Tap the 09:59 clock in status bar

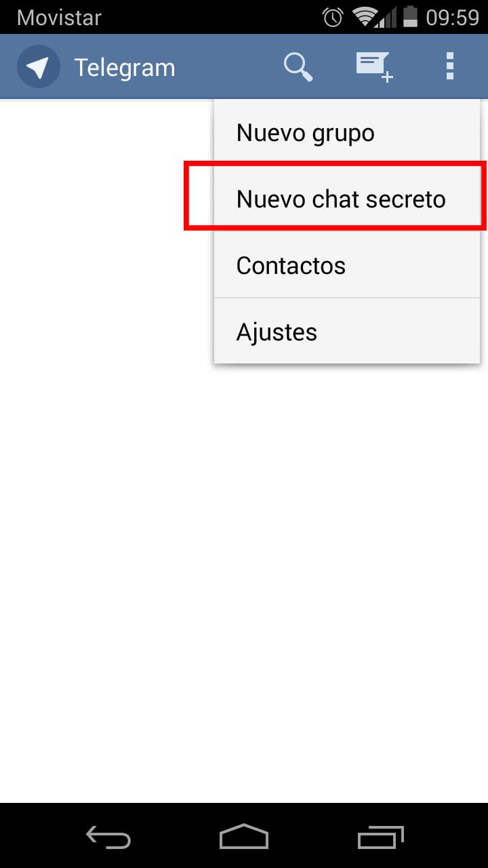click(x=452, y=17)
